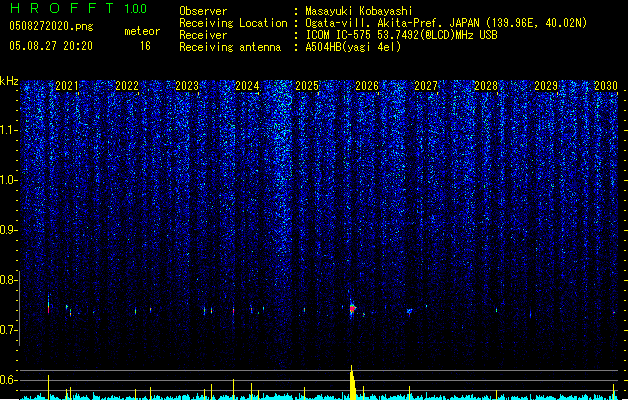Click the 1.0 kHz frequency tick
Screen dimensions: 629x400
click(9, 180)
